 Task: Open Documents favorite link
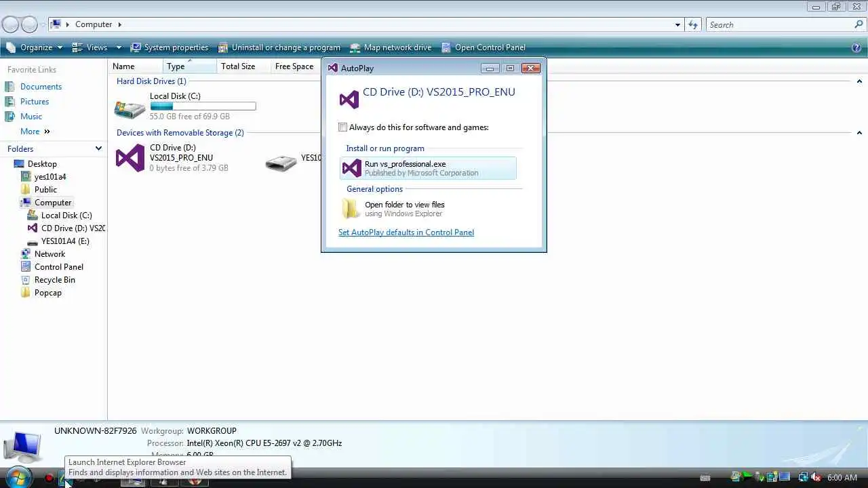[x=41, y=87]
